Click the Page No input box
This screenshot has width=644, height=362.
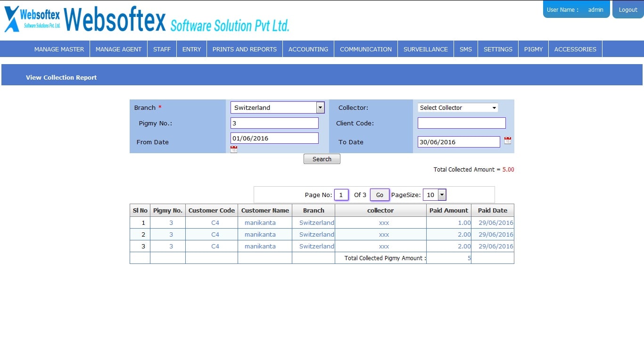[341, 195]
